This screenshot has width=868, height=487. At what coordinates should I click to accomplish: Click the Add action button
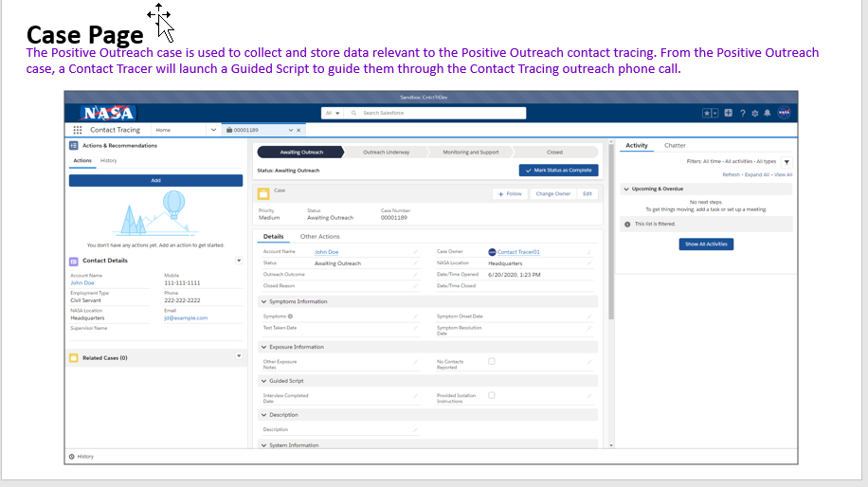[x=155, y=180]
